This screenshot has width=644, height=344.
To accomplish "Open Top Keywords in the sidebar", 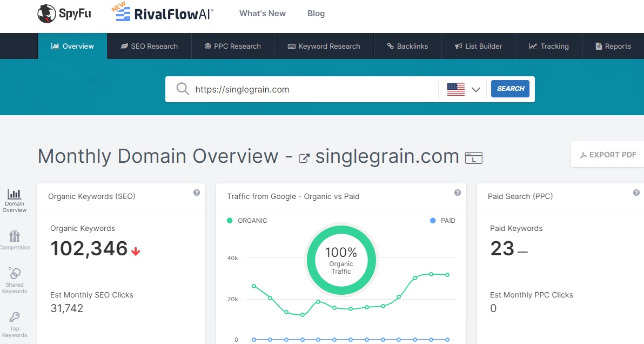I will pyautogui.click(x=15, y=325).
